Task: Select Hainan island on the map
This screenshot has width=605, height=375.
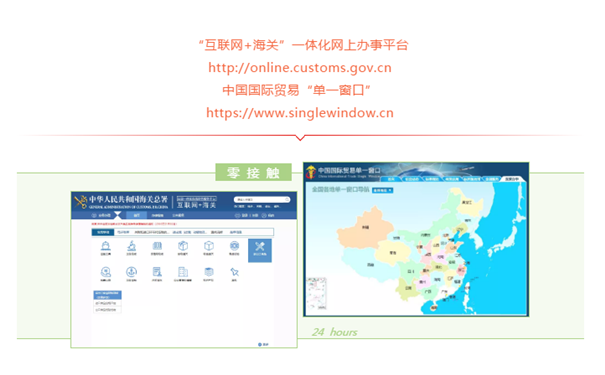Action: click(434, 308)
